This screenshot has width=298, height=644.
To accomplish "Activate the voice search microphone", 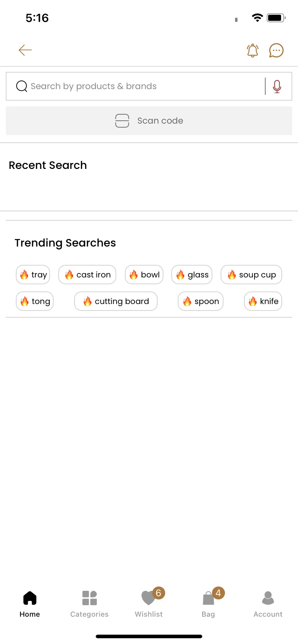I will tap(277, 86).
